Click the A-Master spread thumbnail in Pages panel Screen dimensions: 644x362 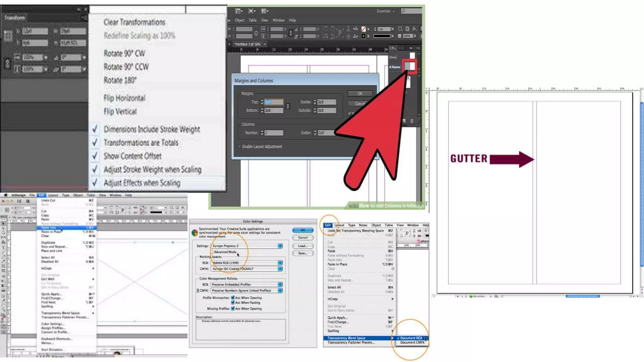point(410,66)
